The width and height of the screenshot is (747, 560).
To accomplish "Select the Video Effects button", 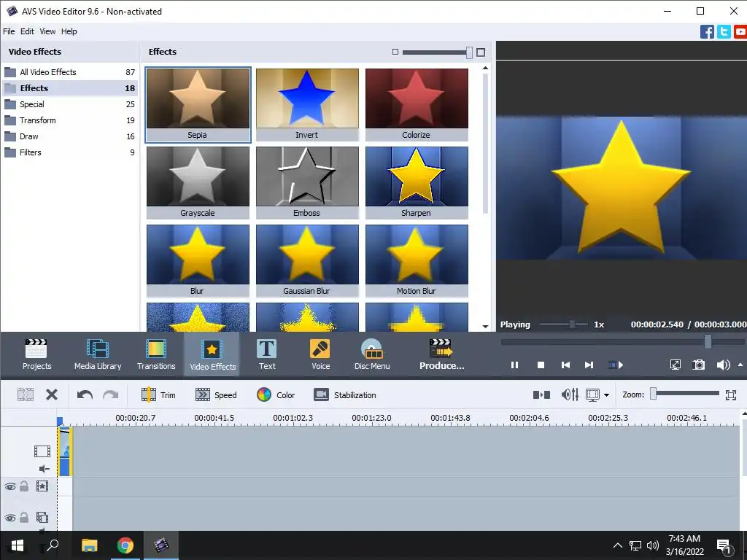I will [212, 354].
